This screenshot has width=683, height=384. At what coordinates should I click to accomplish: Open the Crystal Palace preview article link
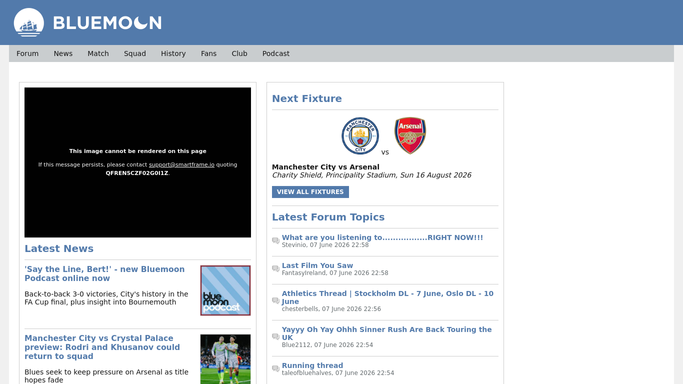tap(102, 347)
